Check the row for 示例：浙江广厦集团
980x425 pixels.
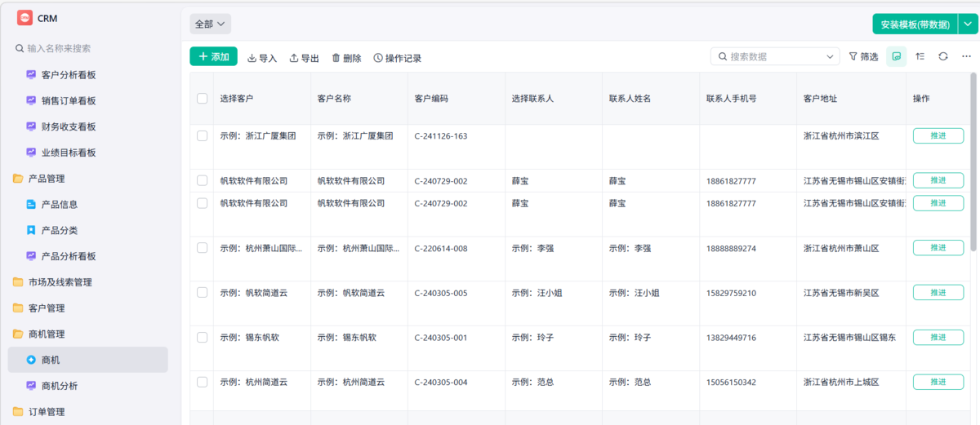click(203, 136)
